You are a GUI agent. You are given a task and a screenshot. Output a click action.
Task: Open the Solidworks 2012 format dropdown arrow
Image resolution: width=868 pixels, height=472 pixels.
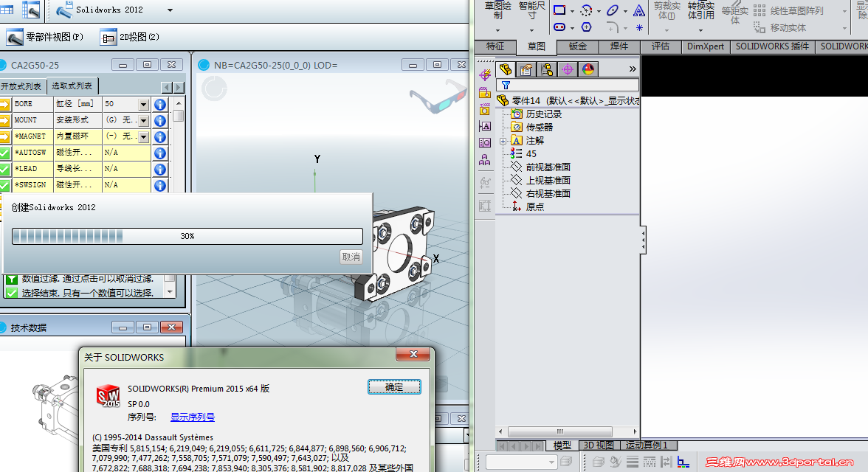click(170, 10)
